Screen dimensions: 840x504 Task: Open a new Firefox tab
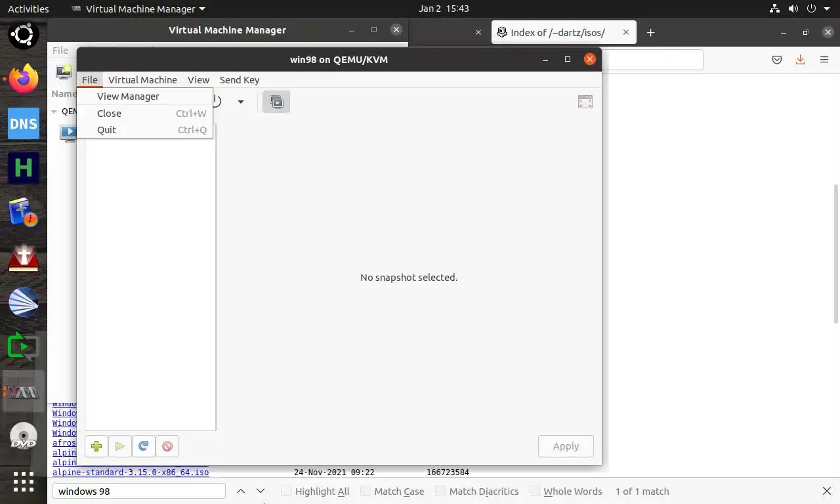point(650,32)
